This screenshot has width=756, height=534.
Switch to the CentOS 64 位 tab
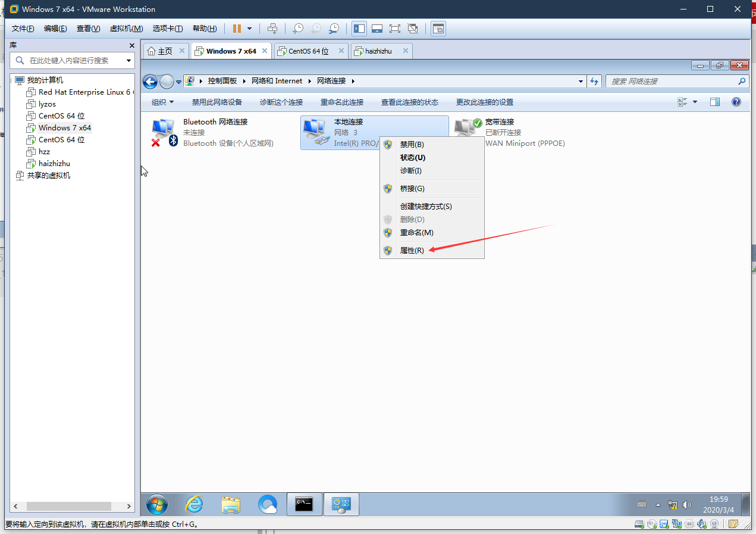[x=308, y=51]
